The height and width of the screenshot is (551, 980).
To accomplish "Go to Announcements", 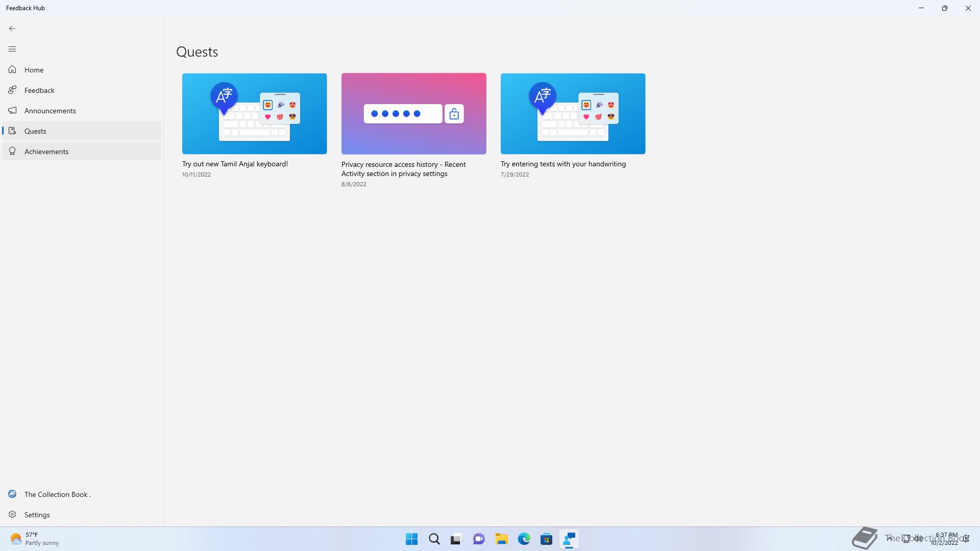I will pos(82,111).
